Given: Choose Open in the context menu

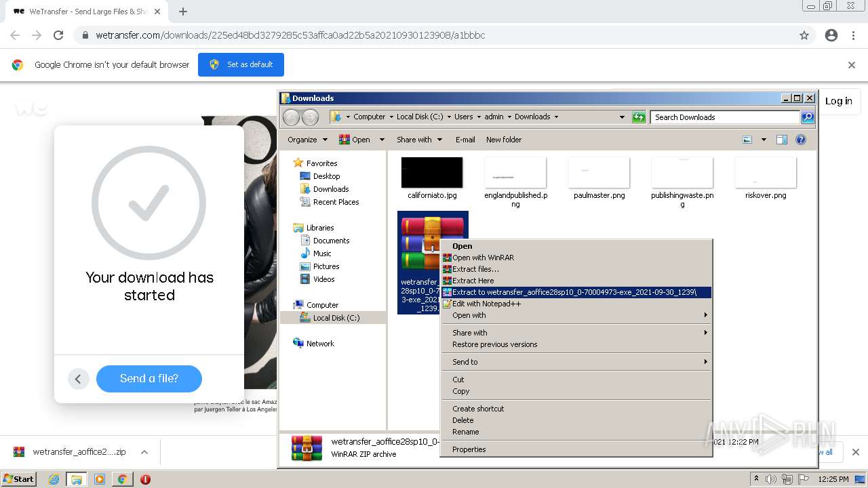Looking at the screenshot, I should pos(576,246).
